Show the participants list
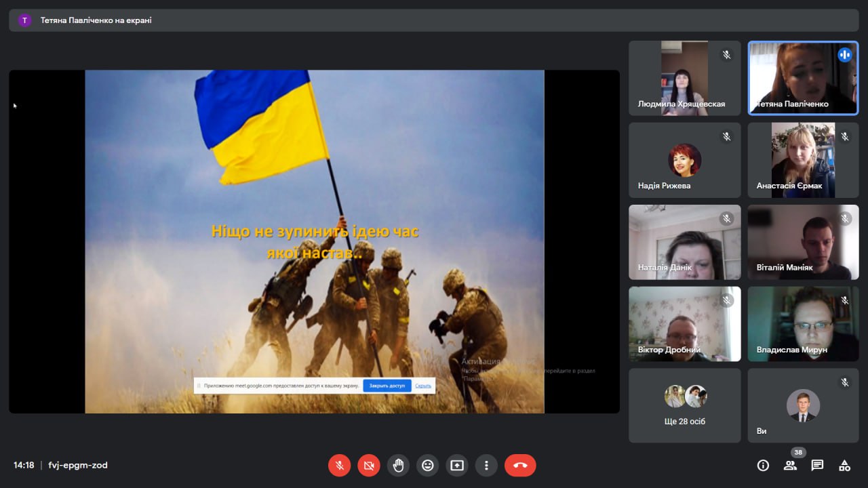This screenshot has width=868, height=488. tap(790, 465)
